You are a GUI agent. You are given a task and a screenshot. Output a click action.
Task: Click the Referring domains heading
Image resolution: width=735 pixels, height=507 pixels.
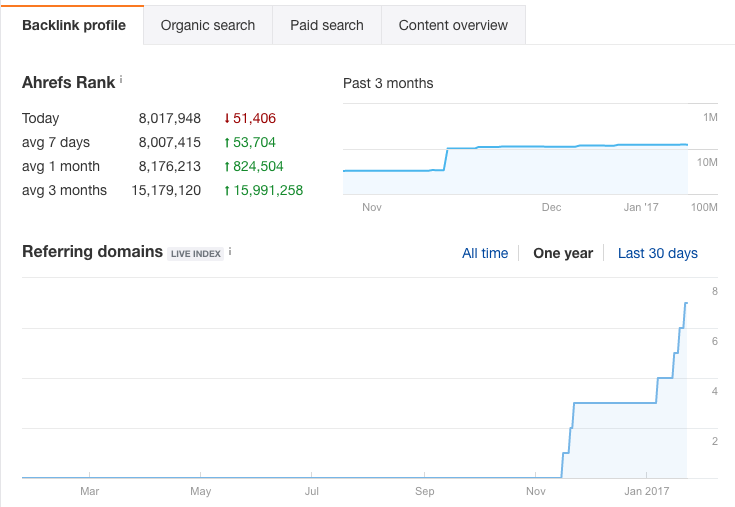92,252
